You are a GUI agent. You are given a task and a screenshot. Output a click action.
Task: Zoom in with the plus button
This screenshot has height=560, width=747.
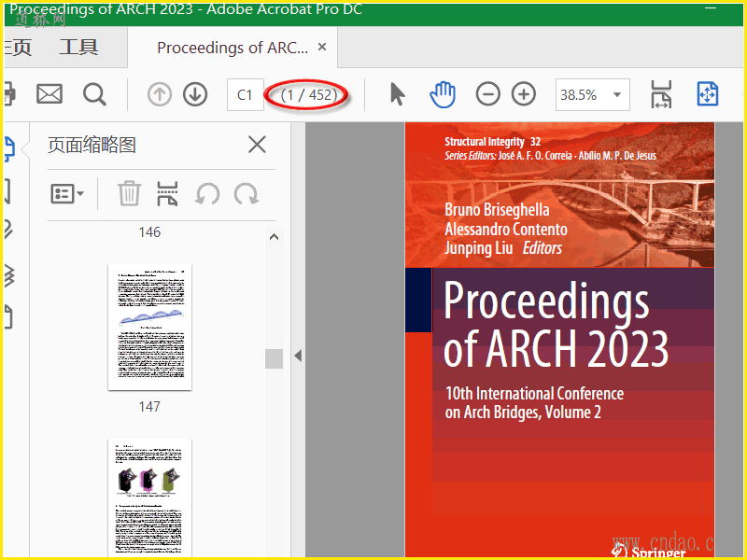[x=524, y=94]
